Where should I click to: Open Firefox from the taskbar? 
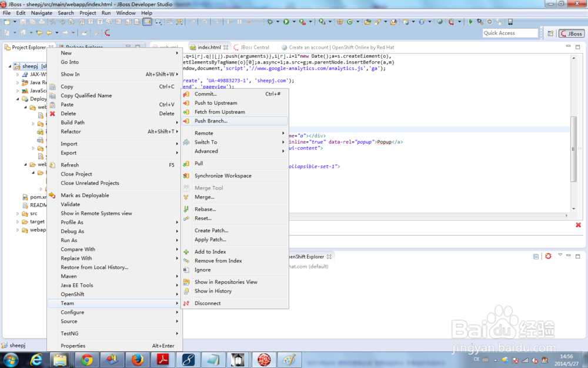pos(138,360)
